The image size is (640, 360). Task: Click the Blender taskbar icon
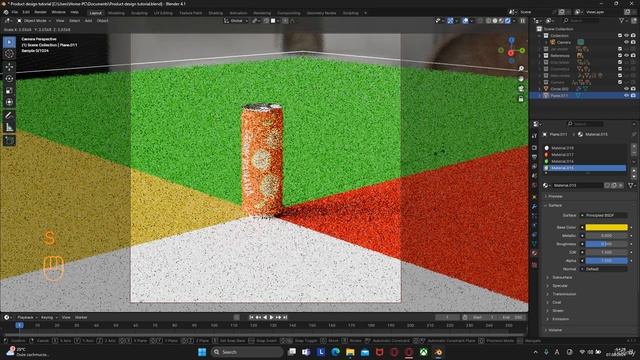[x=438, y=352]
